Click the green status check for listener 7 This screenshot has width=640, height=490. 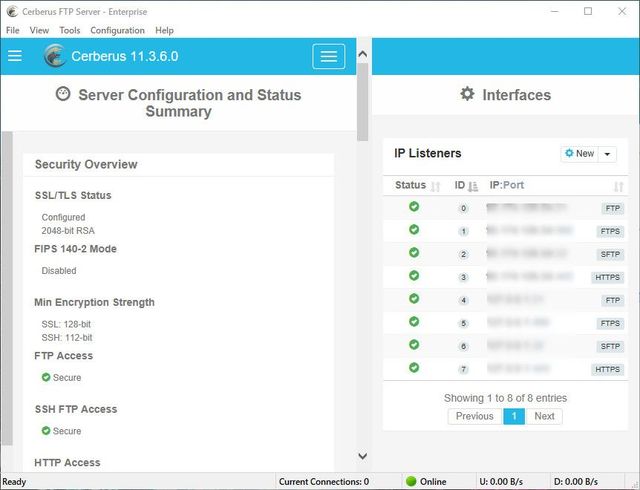click(414, 368)
